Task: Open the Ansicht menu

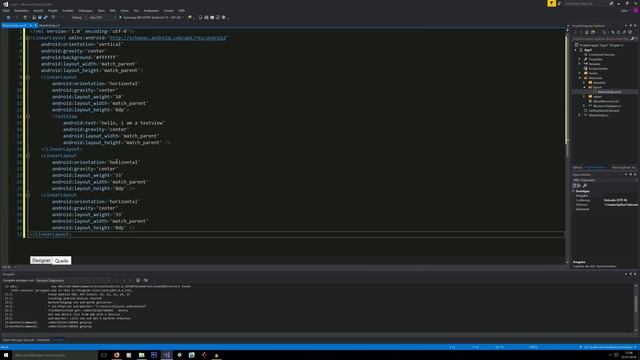Action: (x=38, y=11)
